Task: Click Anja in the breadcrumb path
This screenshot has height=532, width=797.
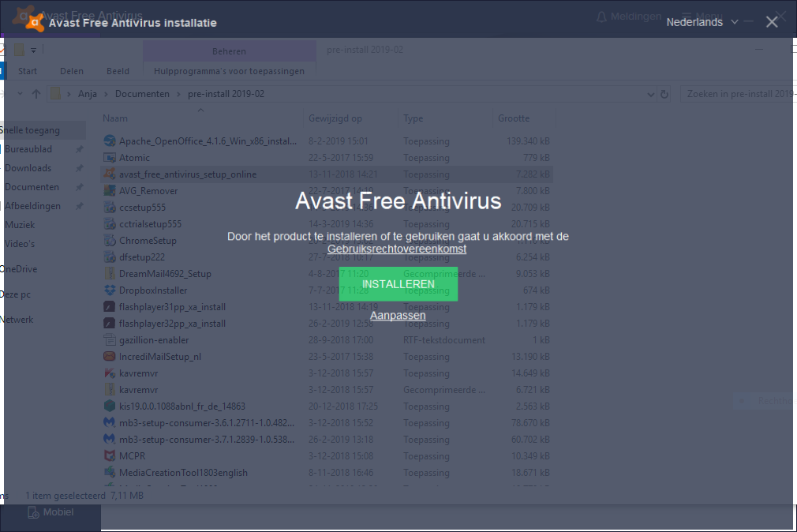Action: click(x=88, y=94)
